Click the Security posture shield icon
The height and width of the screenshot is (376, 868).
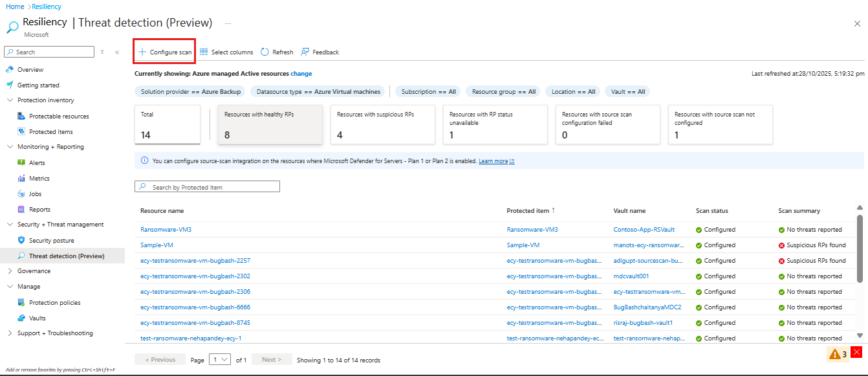click(x=21, y=241)
